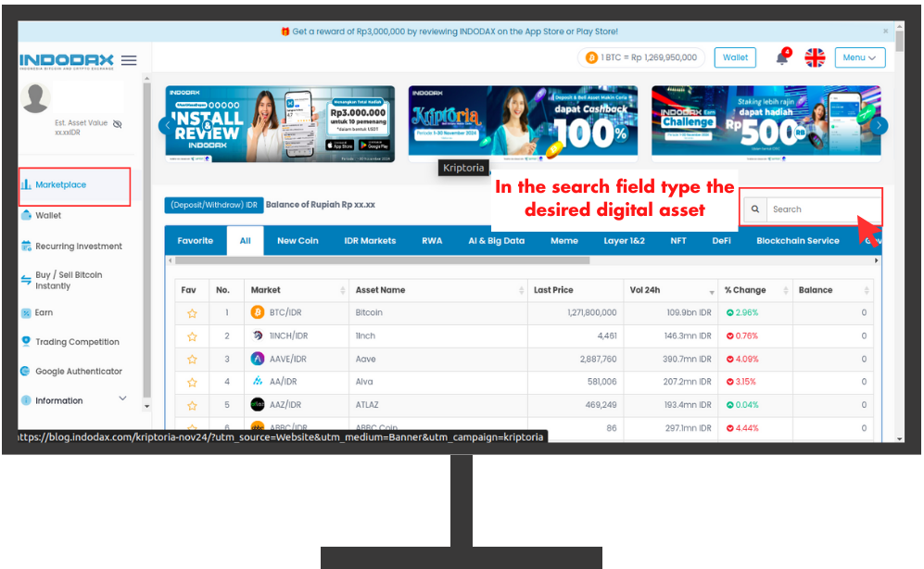
Task: Switch to the IDR Markets tab
Action: [370, 240]
